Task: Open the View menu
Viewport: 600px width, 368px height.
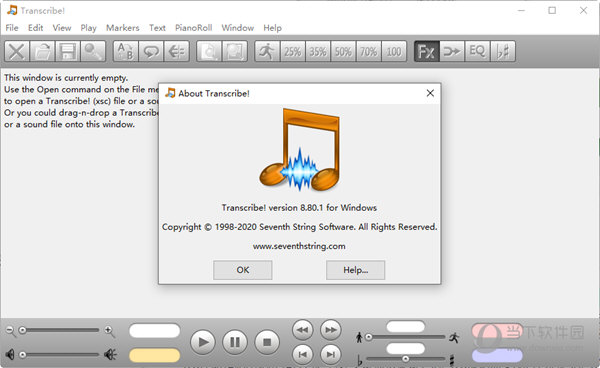Action: (62, 28)
